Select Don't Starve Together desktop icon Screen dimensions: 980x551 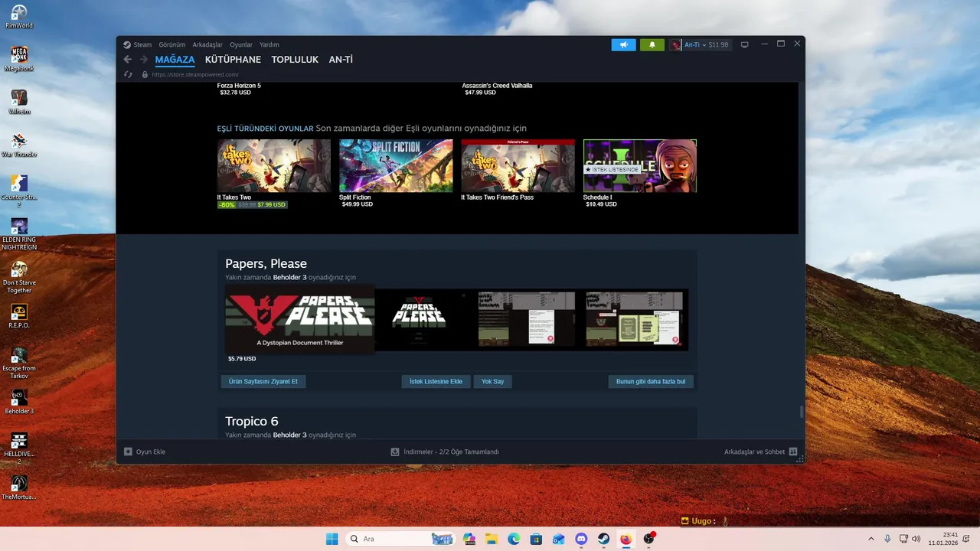coord(19,277)
